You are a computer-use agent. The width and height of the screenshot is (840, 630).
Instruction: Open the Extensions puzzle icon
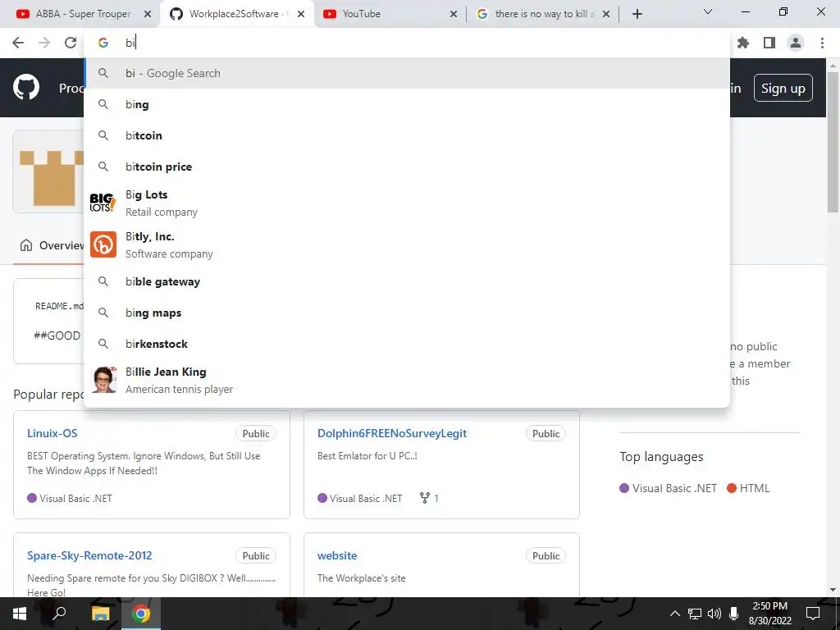(743, 43)
